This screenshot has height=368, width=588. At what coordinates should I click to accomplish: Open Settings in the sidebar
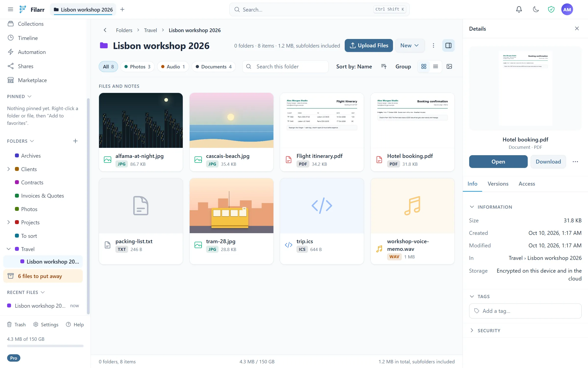pyautogui.click(x=46, y=324)
